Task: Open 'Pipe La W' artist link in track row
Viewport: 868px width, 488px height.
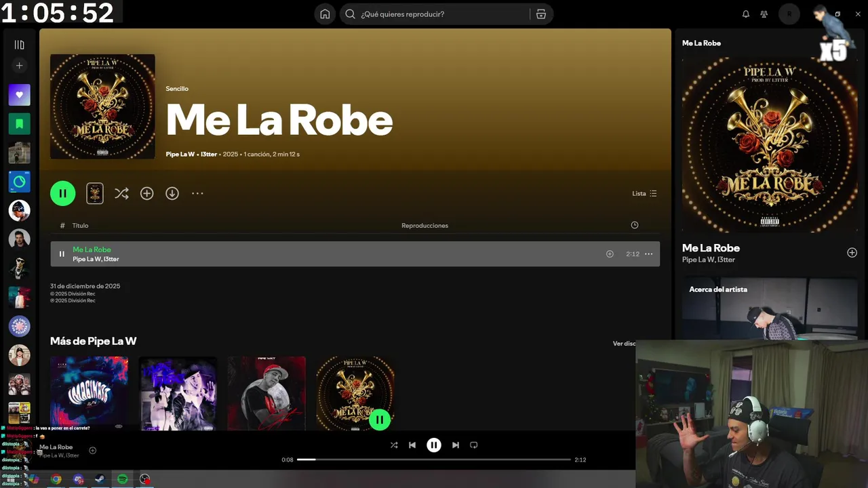Action: (x=87, y=259)
